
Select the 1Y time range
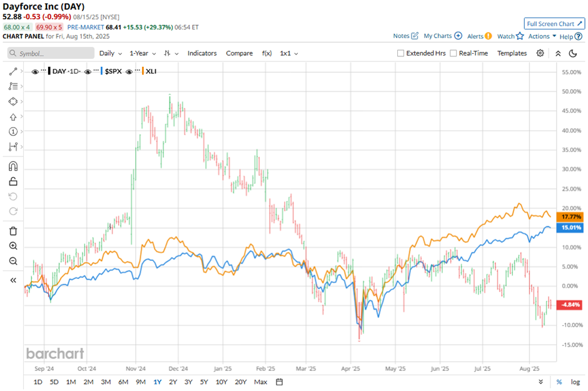[157, 382]
